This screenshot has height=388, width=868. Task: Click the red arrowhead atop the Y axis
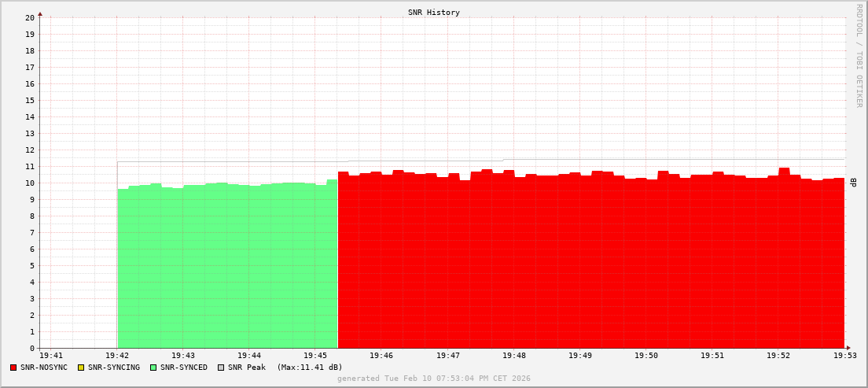pos(40,13)
